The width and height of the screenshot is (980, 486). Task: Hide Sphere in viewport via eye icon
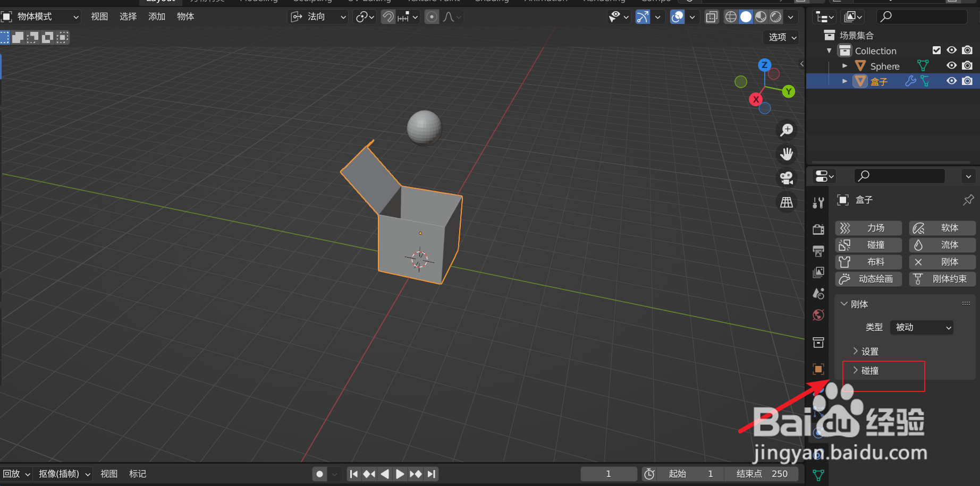952,66
